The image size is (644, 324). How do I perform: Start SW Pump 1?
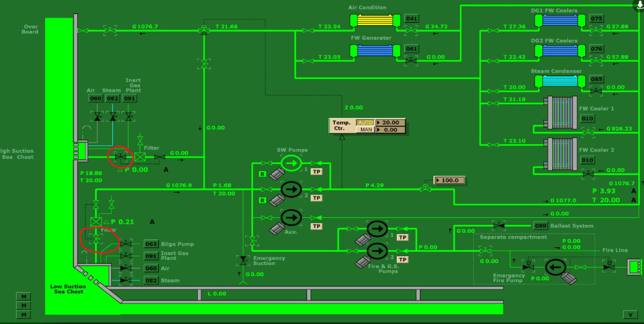(291, 163)
